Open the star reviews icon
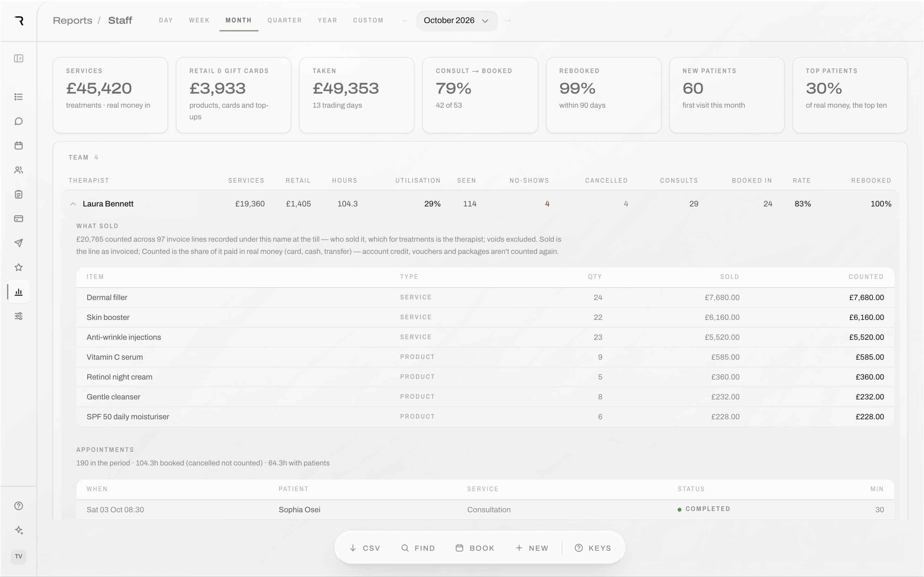Screen dimensions: 924x577 point(18,268)
